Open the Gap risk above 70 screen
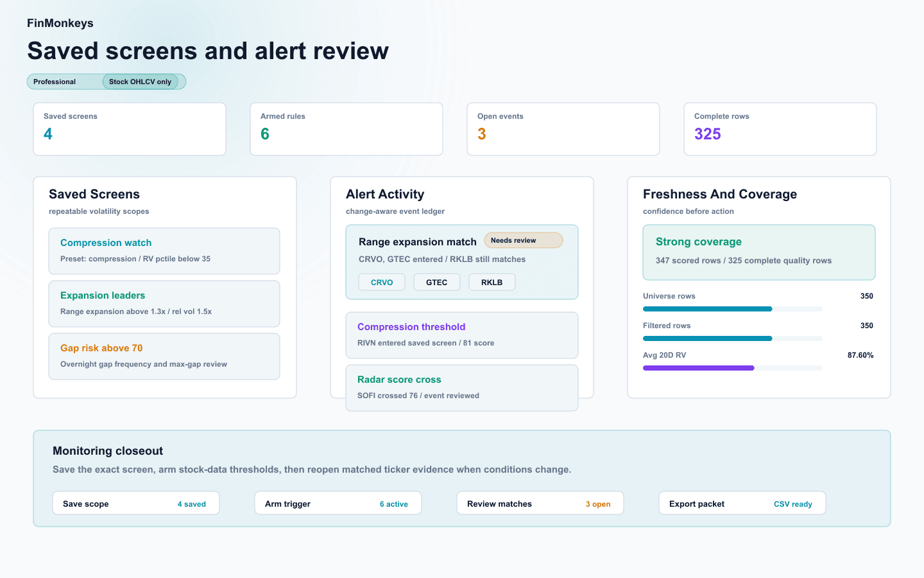924x578 pixels. pos(164,356)
